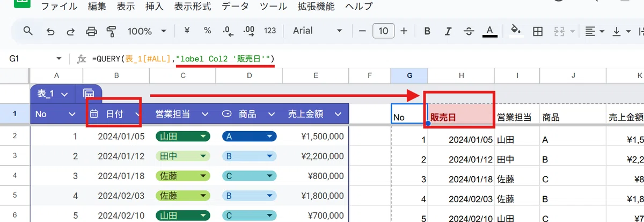Toggle bold formatting
This screenshot has height=222, width=644.
[428, 31]
